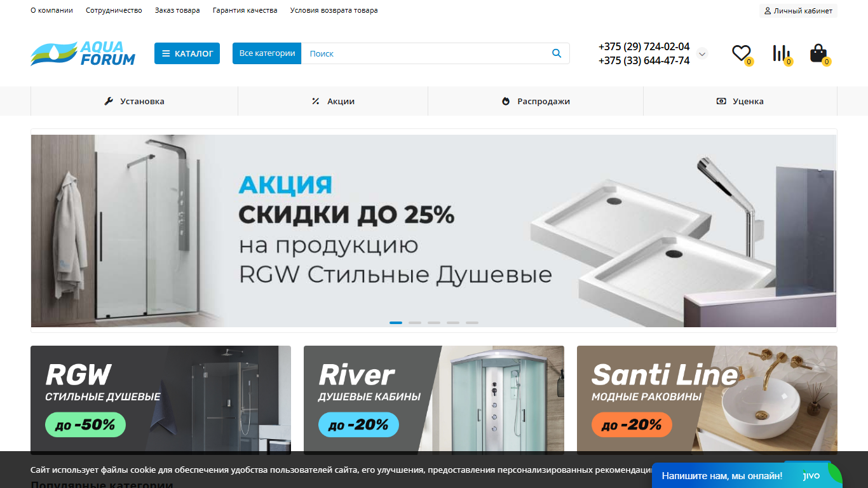Open the Гарантия качества link
Image resolution: width=868 pixels, height=488 pixels.
(x=245, y=11)
